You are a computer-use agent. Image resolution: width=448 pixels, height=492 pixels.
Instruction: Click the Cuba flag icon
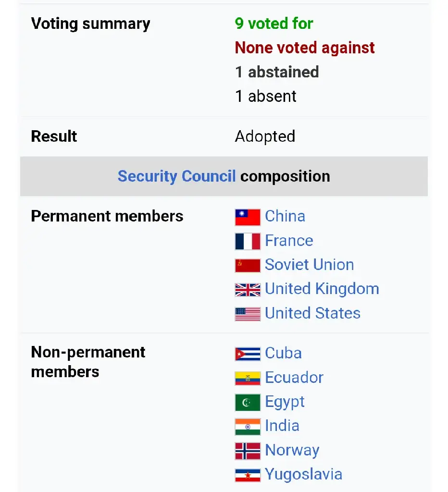(x=248, y=354)
